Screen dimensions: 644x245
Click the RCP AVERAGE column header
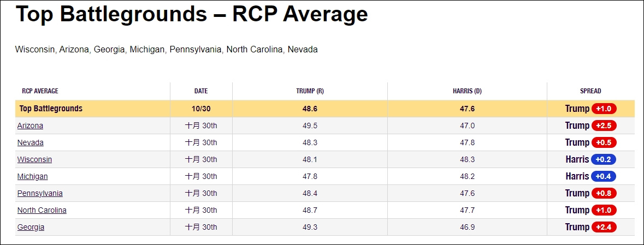click(40, 91)
